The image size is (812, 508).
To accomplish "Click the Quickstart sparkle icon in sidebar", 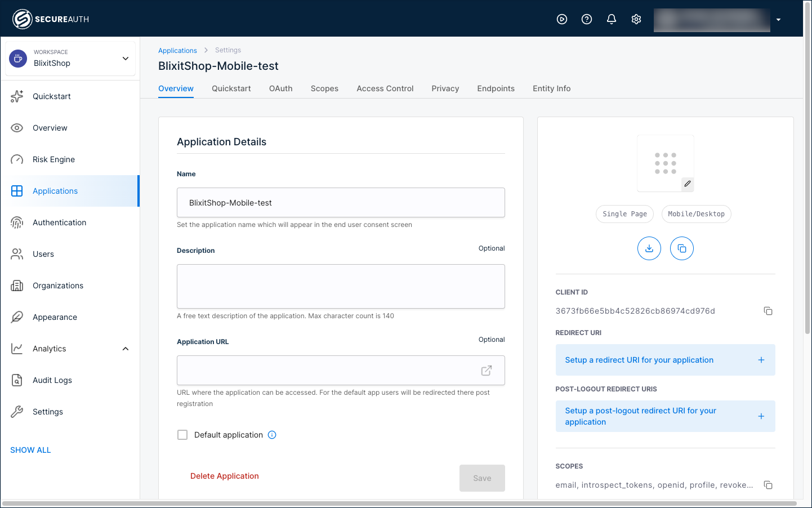I will (x=17, y=96).
